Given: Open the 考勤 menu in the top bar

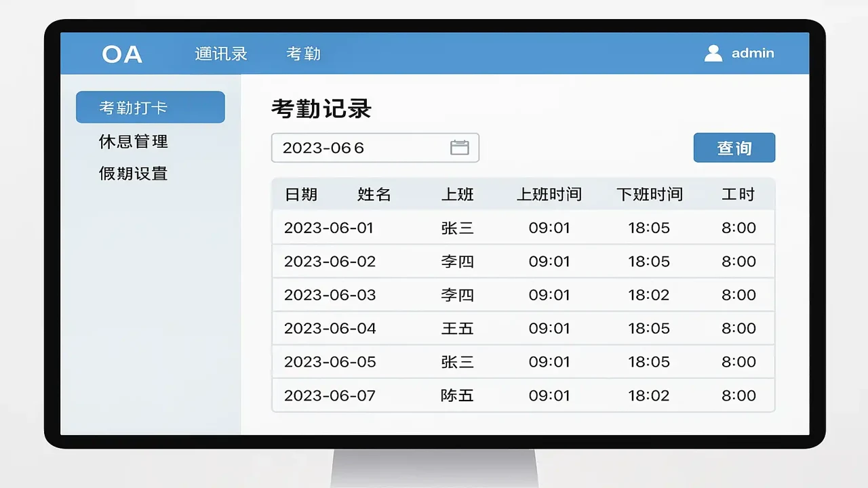Looking at the screenshot, I should point(303,54).
